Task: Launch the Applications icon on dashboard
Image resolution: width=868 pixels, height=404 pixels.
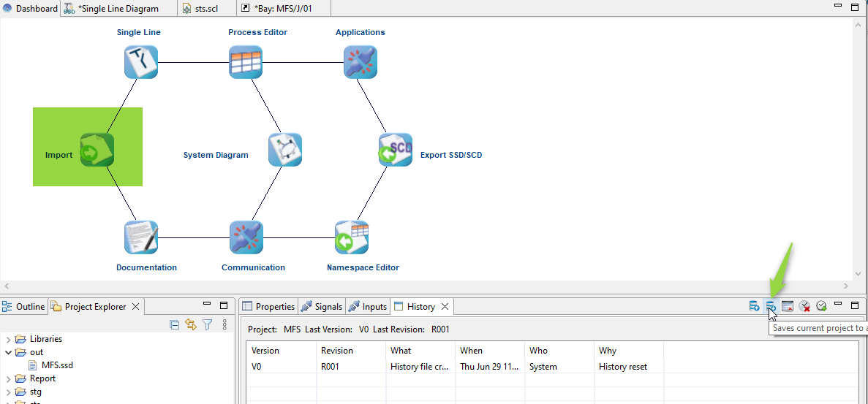Action: pyautogui.click(x=360, y=62)
